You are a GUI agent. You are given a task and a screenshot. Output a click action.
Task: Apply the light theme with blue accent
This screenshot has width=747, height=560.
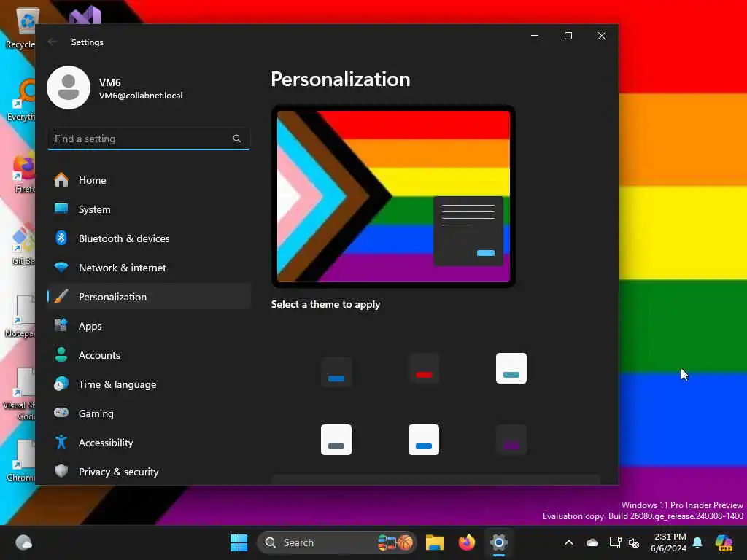click(424, 440)
